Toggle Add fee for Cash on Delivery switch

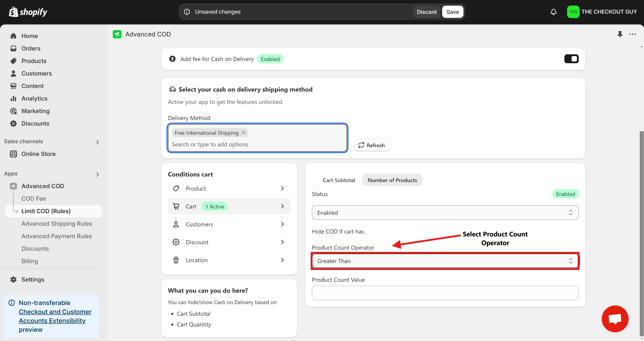click(571, 59)
